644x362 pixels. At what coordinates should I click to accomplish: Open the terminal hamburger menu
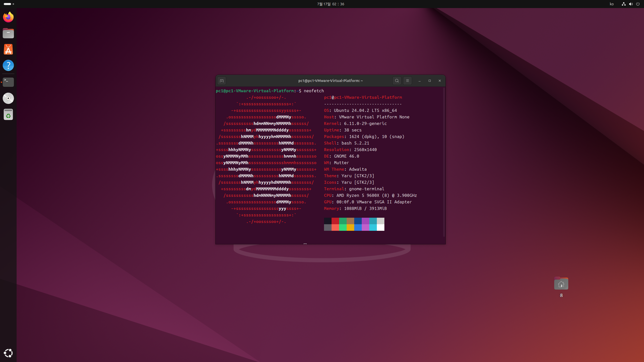coord(408,81)
